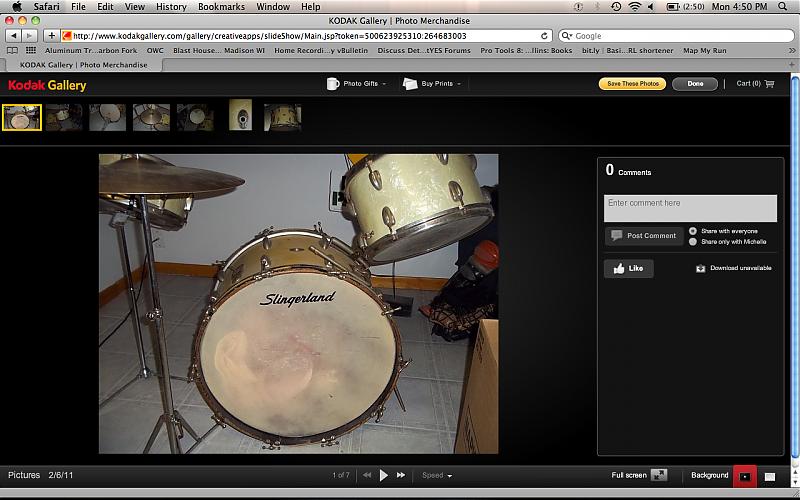Click Save These Photos button
The width and height of the screenshot is (800, 500).
[632, 84]
